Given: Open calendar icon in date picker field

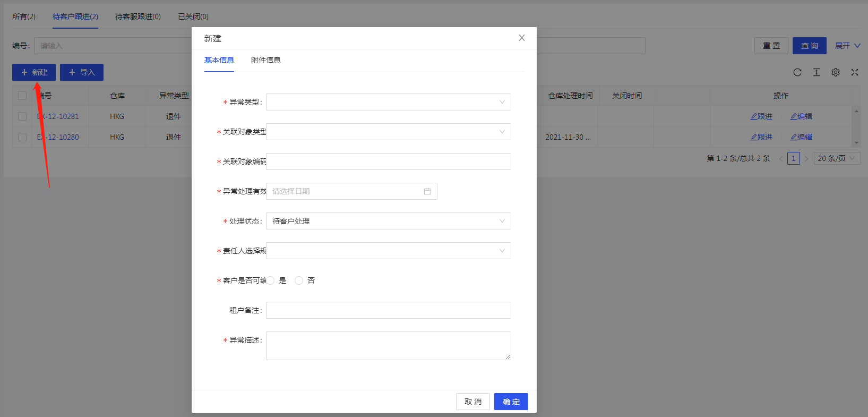Looking at the screenshot, I should point(427,191).
